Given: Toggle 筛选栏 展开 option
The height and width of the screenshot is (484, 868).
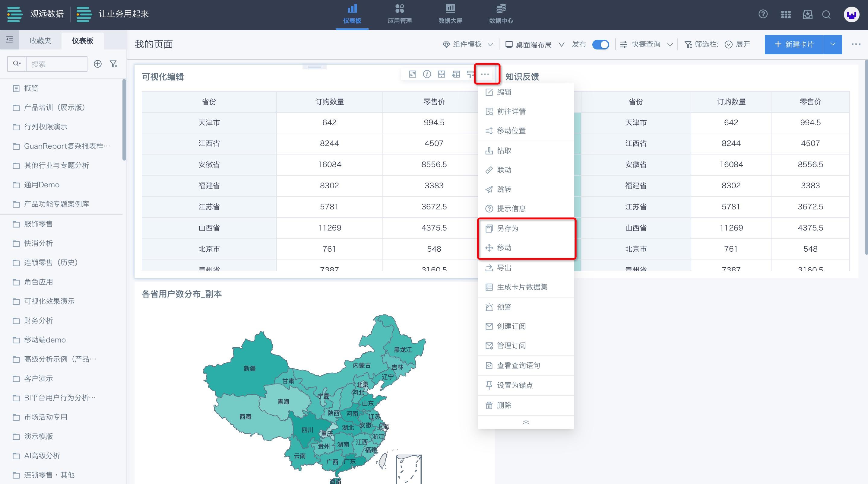Looking at the screenshot, I should tap(737, 44).
